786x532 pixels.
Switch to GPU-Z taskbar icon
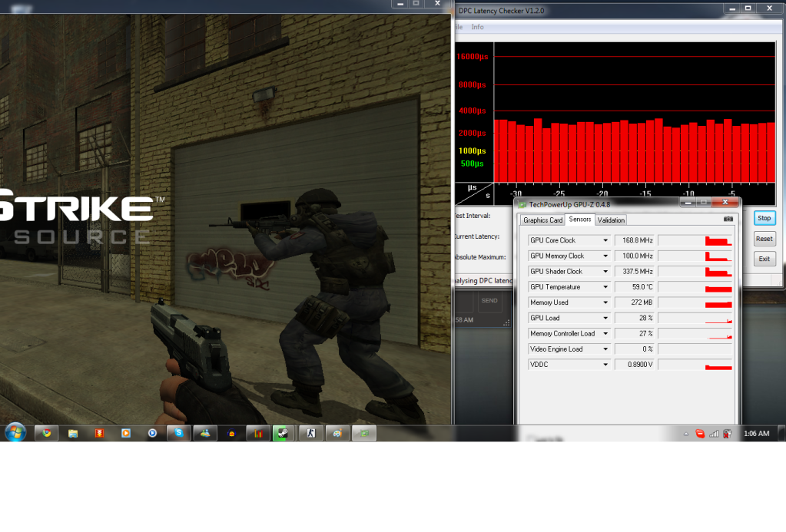pyautogui.click(x=364, y=433)
